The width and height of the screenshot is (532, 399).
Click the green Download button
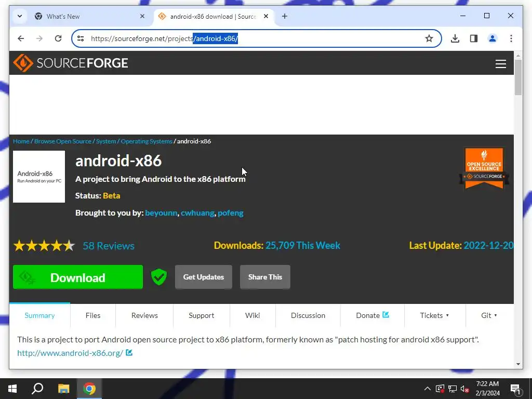pyautogui.click(x=78, y=277)
